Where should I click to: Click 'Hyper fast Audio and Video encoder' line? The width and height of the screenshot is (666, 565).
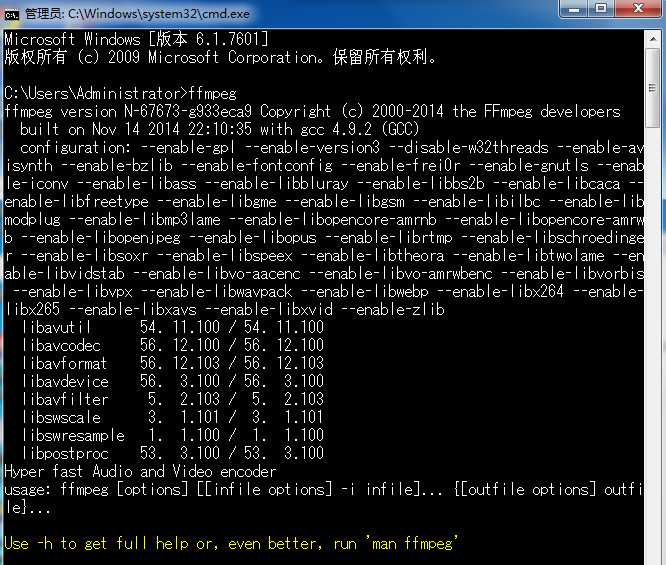140,472
